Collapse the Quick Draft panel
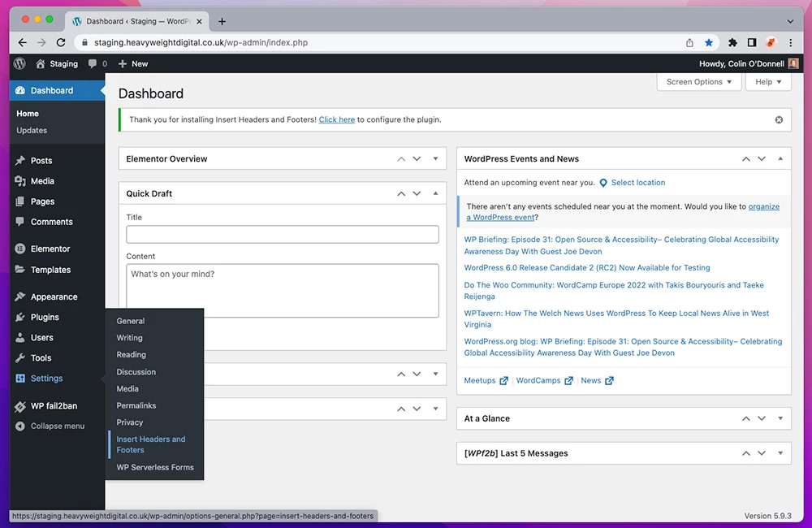Image resolution: width=812 pixels, height=528 pixels. coord(435,193)
